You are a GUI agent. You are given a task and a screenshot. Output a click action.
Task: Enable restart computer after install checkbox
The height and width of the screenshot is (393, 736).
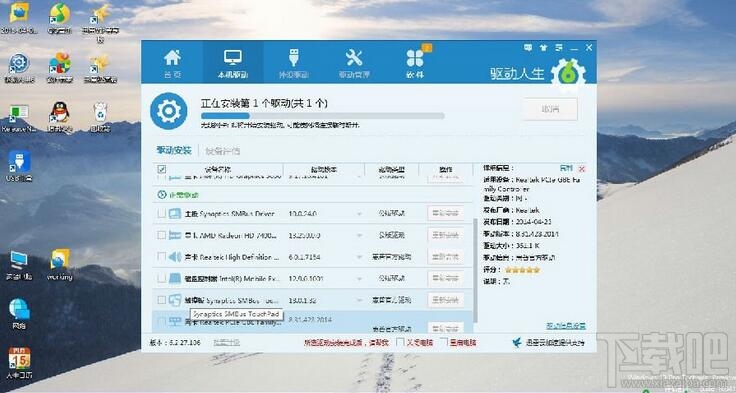coord(444,343)
